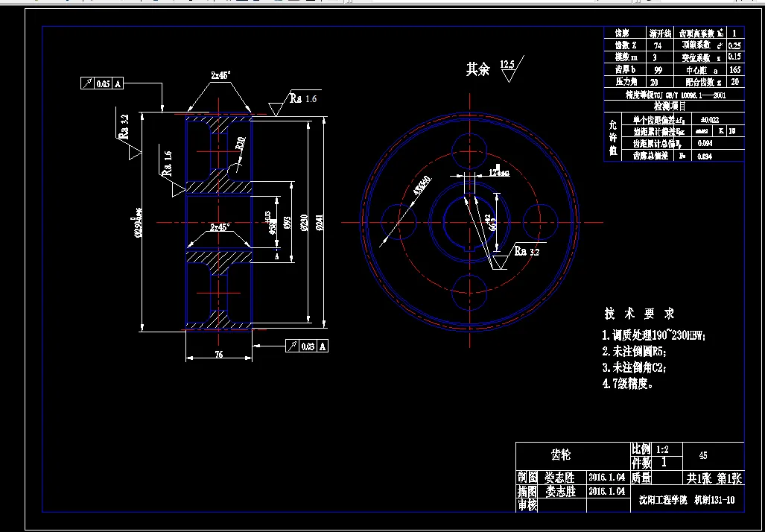Image resolution: width=765 pixels, height=532 pixels.
Task: Click the horizontal Ra 1.6 label above the section view
Action: click(303, 98)
